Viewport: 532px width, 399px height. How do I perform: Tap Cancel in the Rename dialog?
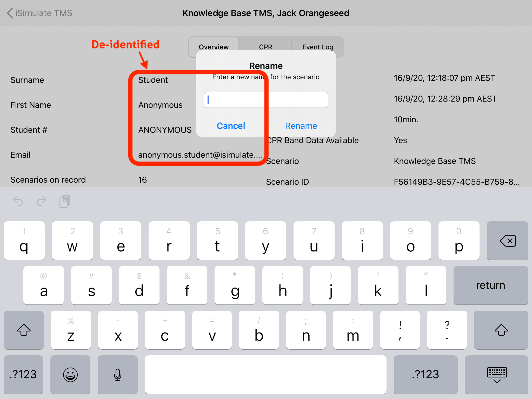(231, 126)
